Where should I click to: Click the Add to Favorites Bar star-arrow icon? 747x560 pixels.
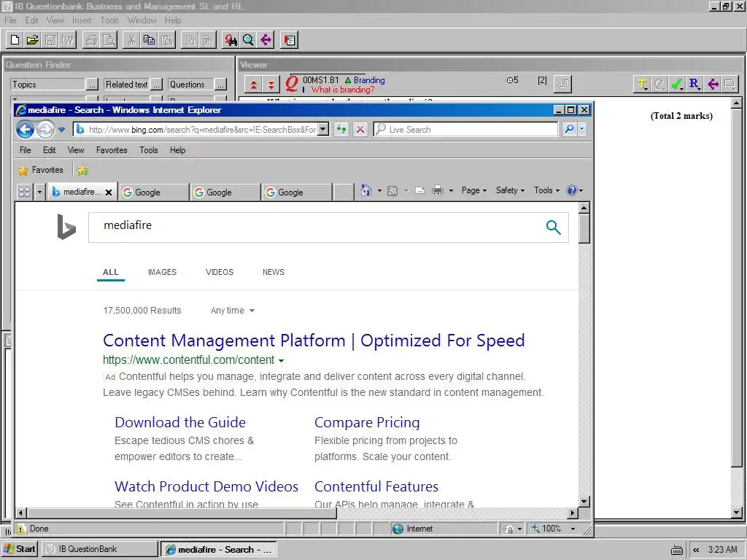tap(82, 170)
